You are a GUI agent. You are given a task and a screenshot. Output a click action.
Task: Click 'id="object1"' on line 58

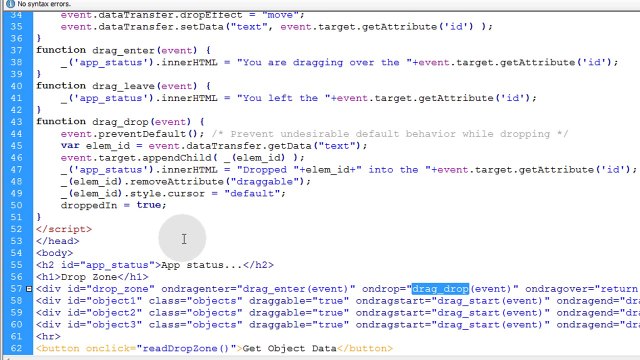pyautogui.click(x=101, y=301)
